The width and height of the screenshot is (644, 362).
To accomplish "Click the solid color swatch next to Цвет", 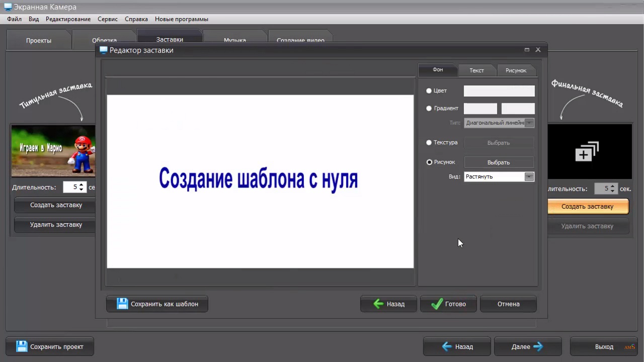I will [x=499, y=91].
